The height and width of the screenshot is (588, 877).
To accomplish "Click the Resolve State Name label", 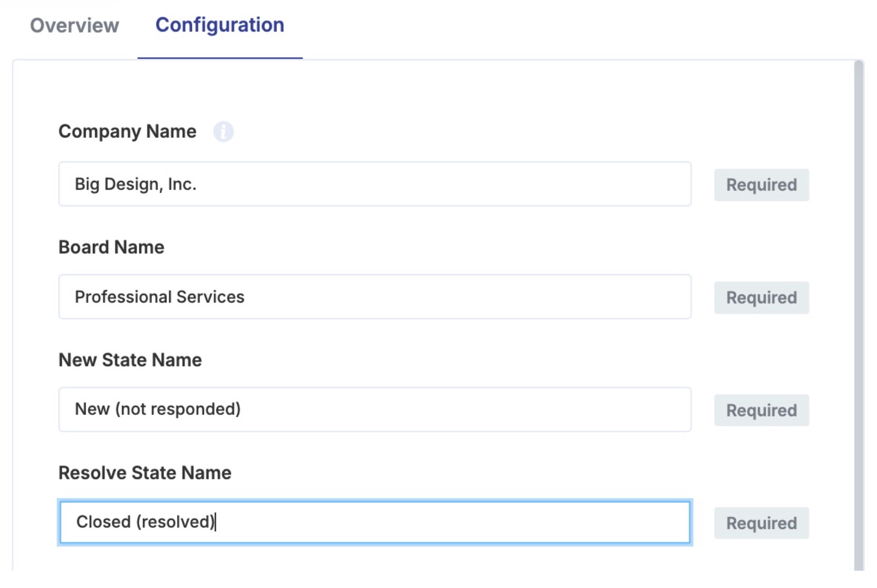I will (144, 473).
